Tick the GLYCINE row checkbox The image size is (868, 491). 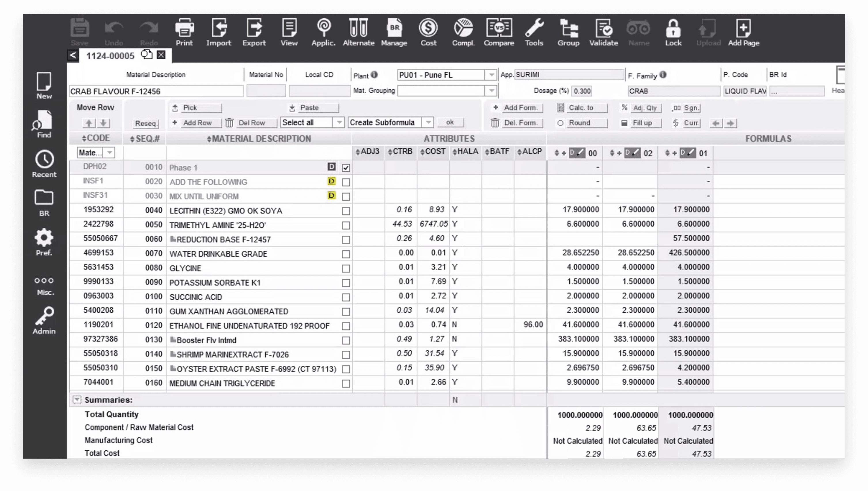coord(346,269)
